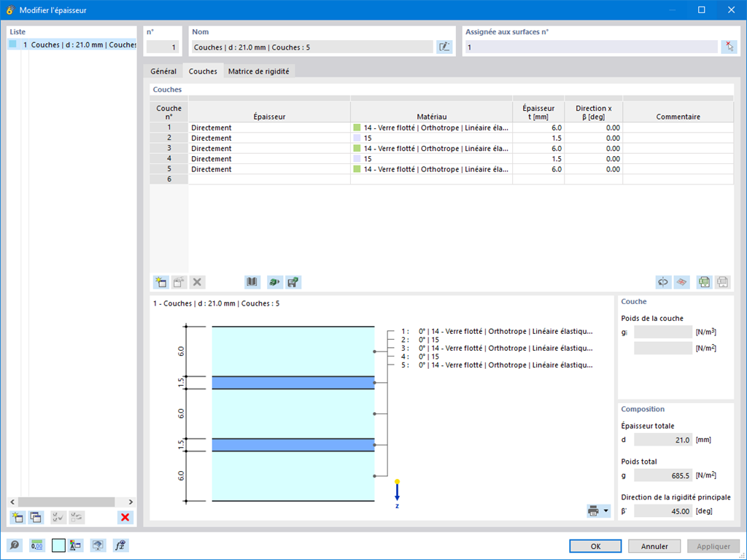Click the export table to Excel icon
This screenshot has height=560, width=747.
coord(704,282)
